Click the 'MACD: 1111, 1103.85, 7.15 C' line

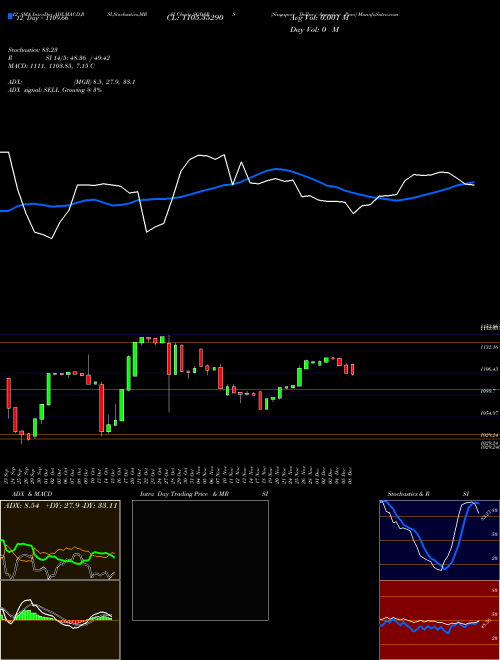(51, 66)
